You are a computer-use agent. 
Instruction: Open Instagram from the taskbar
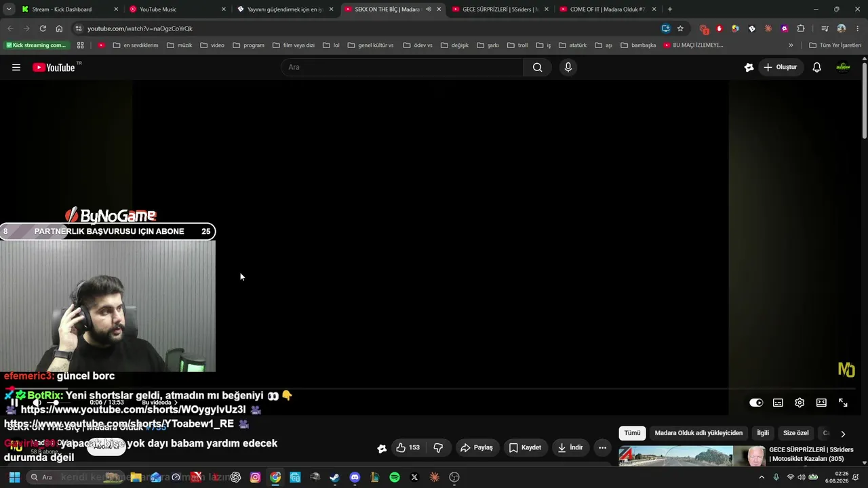click(x=255, y=477)
